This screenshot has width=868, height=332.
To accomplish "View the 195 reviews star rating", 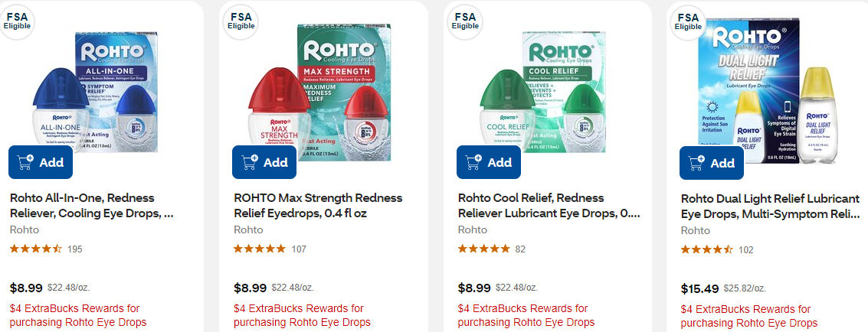I will [x=36, y=249].
